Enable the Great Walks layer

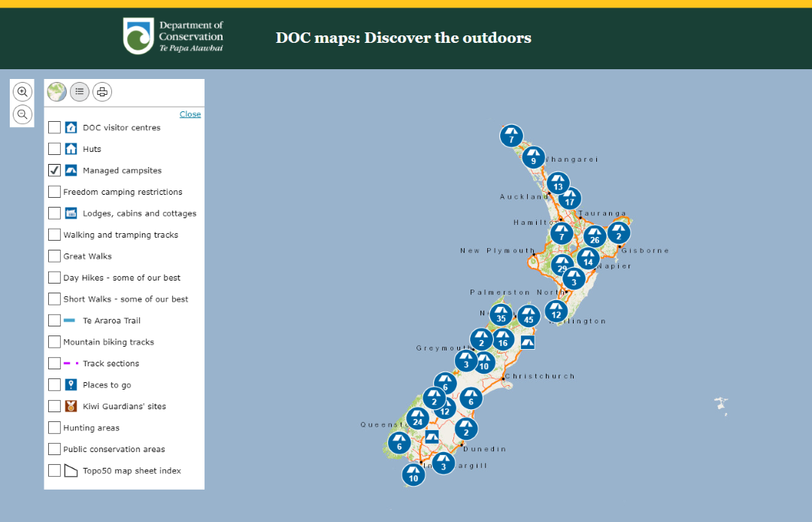pos(54,256)
